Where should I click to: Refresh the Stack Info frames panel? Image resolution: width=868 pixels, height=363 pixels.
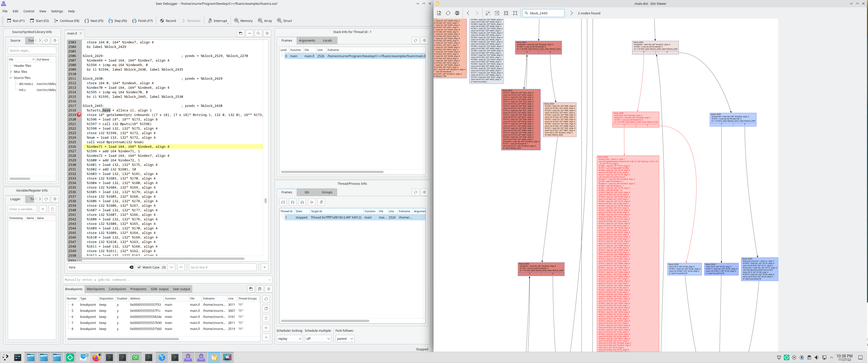pyautogui.click(x=415, y=40)
